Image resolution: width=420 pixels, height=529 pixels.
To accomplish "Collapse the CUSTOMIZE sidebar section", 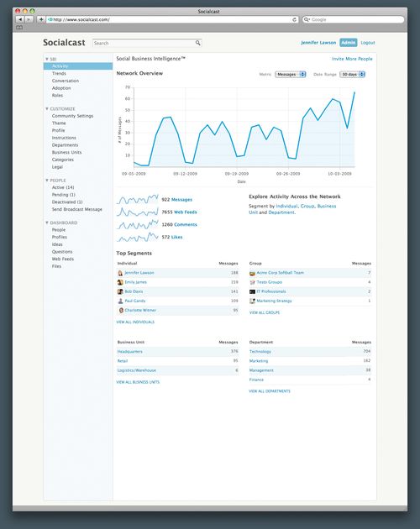I will pos(47,108).
